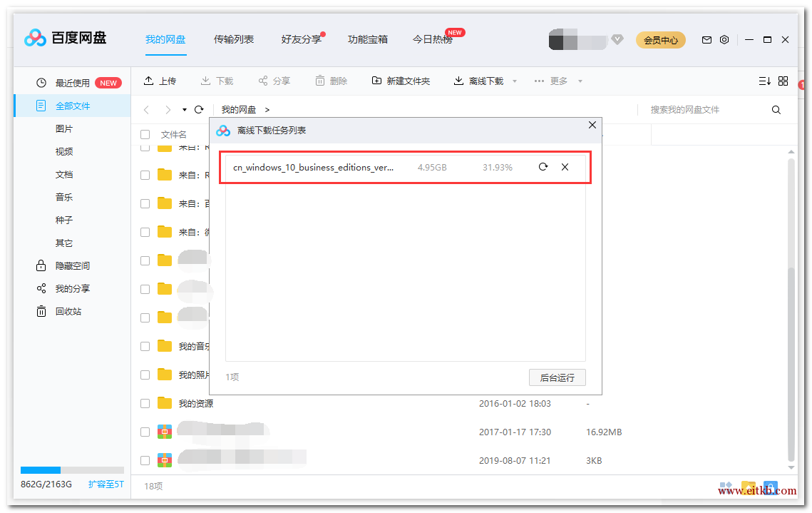The image size is (812, 513).
Task: Click the upload toolbar button
Action: coord(160,81)
